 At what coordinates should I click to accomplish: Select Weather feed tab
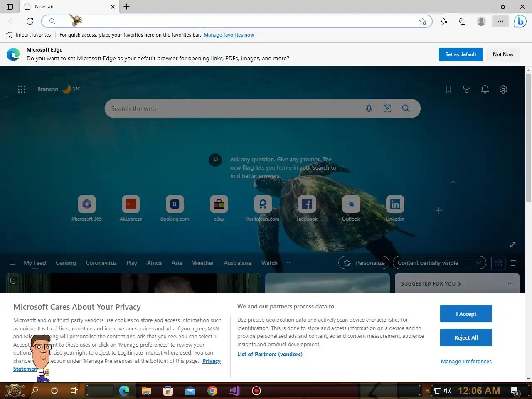pyautogui.click(x=203, y=263)
